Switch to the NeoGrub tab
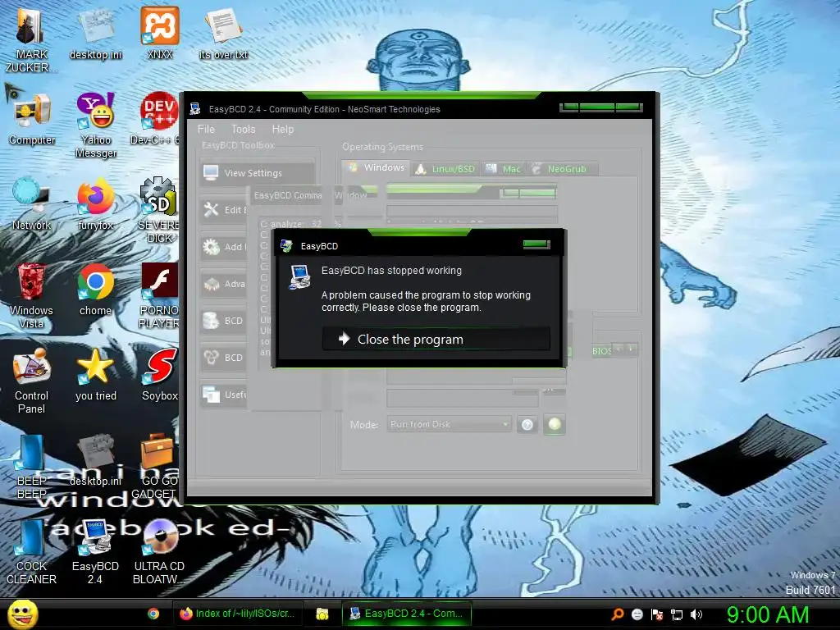This screenshot has width=840, height=630. click(x=560, y=169)
